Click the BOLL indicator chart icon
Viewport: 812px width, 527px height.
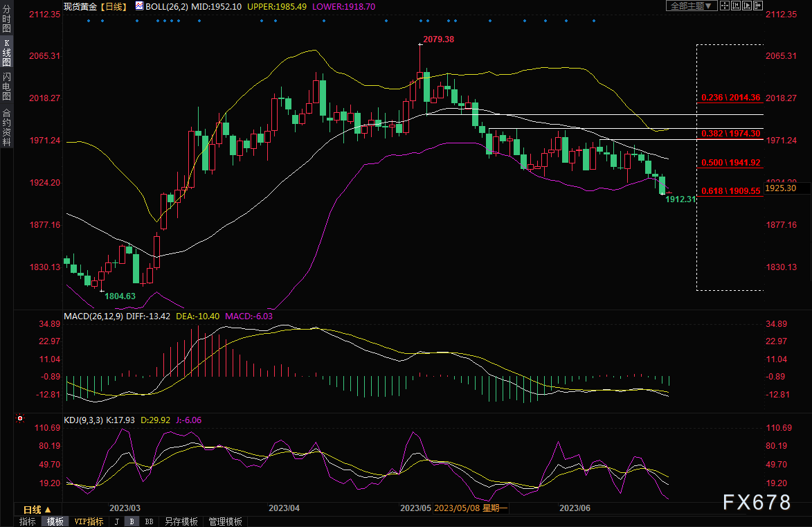[x=139, y=6]
